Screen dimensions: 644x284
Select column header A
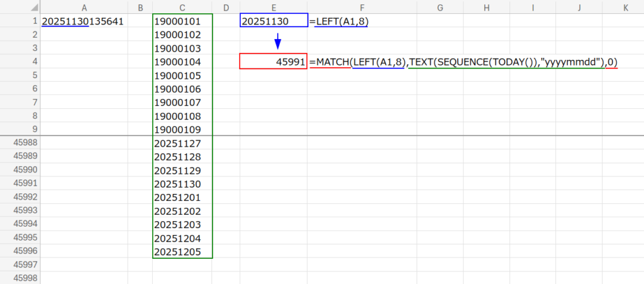click(x=84, y=7)
